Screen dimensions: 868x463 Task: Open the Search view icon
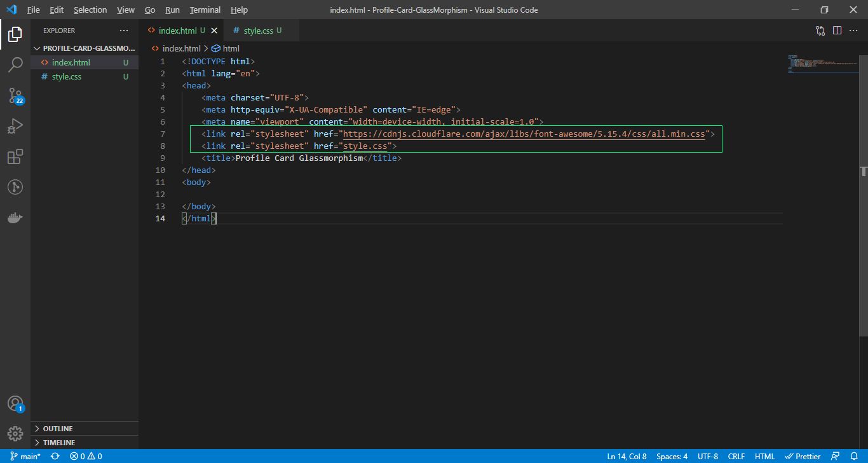15,64
